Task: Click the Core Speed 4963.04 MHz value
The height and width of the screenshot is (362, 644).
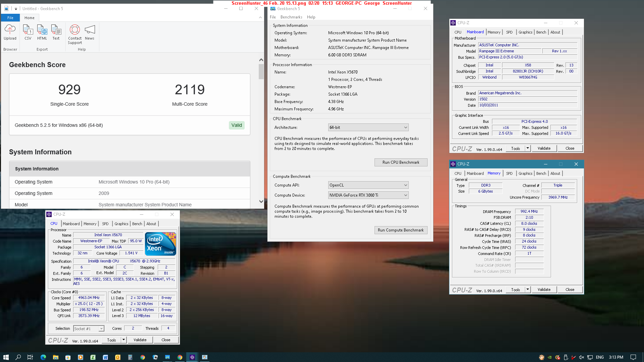Action: [x=89, y=298]
